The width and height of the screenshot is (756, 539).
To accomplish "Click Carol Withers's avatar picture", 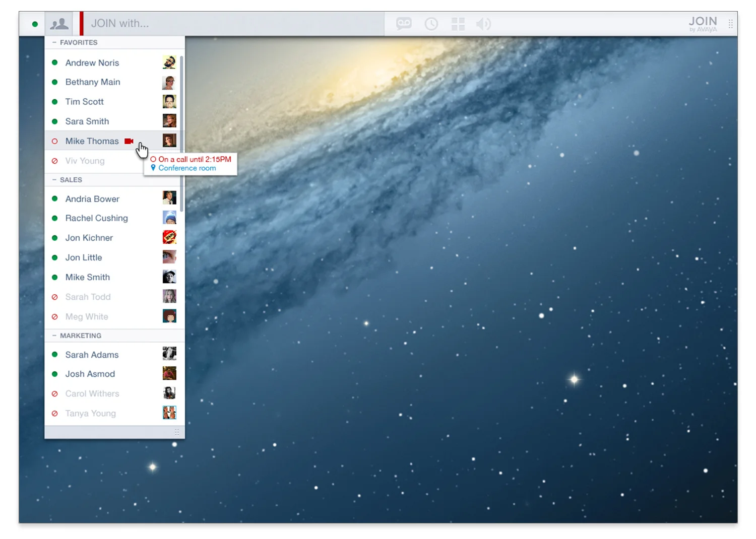I will [169, 393].
